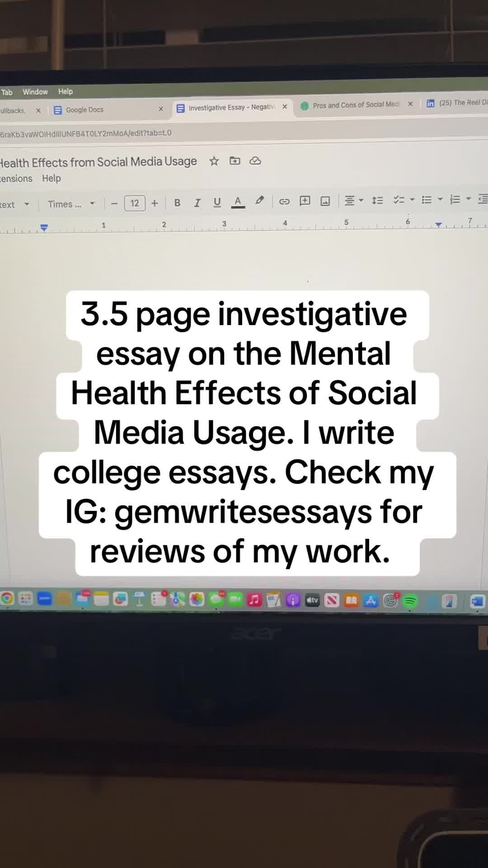This screenshot has height=868, width=488.
Task: Close the Google Docs browser tab
Action: click(161, 109)
